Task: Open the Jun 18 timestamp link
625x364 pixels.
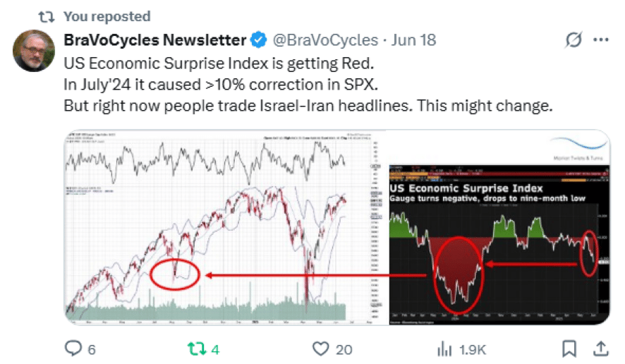Action: (x=413, y=40)
